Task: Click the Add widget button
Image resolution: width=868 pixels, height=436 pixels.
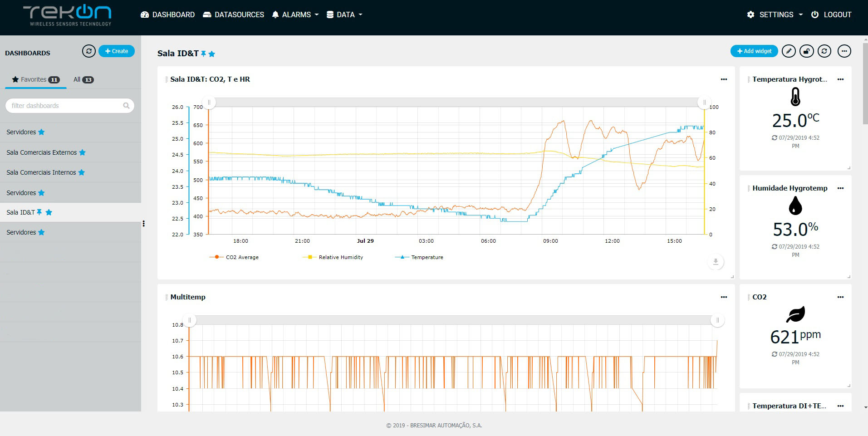Action: (x=754, y=51)
